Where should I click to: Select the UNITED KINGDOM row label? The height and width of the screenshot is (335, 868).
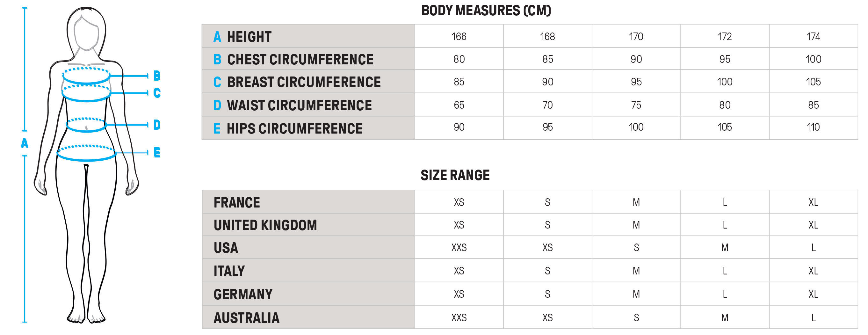point(265,225)
